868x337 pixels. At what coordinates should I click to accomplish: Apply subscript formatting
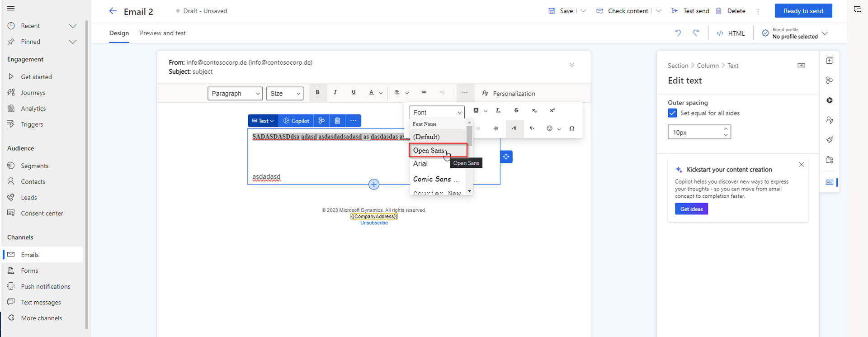pos(534,110)
